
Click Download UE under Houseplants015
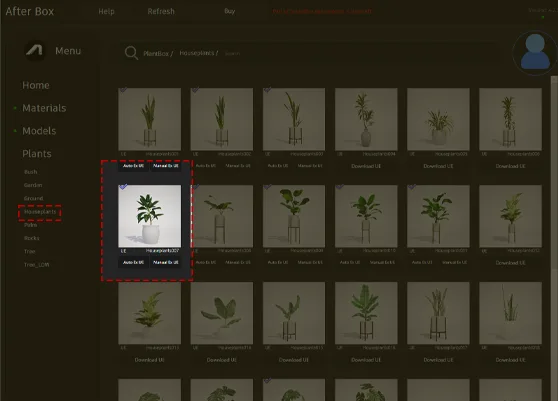click(x=294, y=360)
